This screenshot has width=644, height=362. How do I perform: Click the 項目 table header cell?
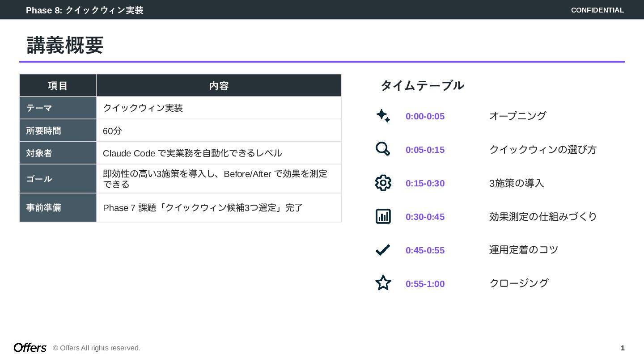click(x=58, y=86)
